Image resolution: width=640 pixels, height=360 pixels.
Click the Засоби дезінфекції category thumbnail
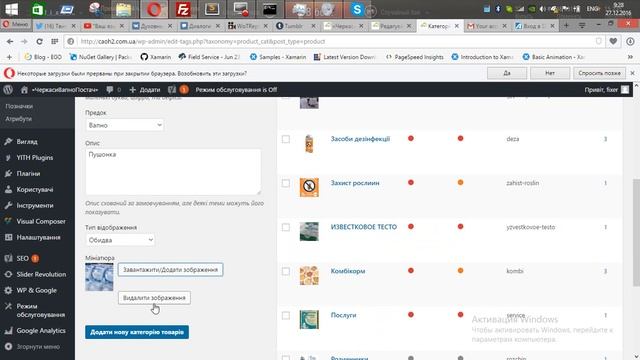coord(309,144)
